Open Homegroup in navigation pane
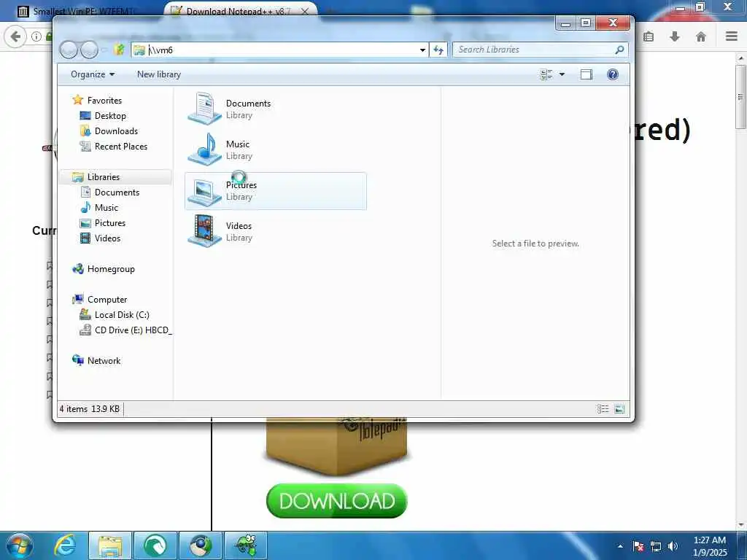 point(111,269)
